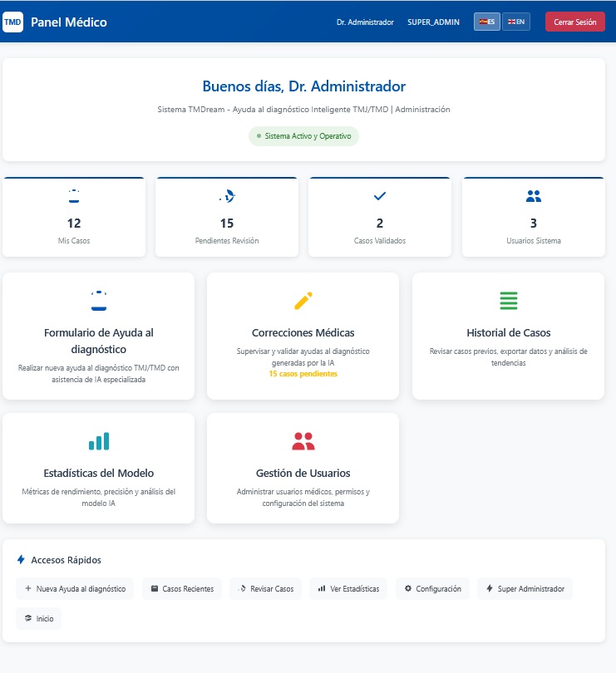616x673 pixels.
Task: Open the Gestión de Usuarios title
Action: tap(303, 473)
